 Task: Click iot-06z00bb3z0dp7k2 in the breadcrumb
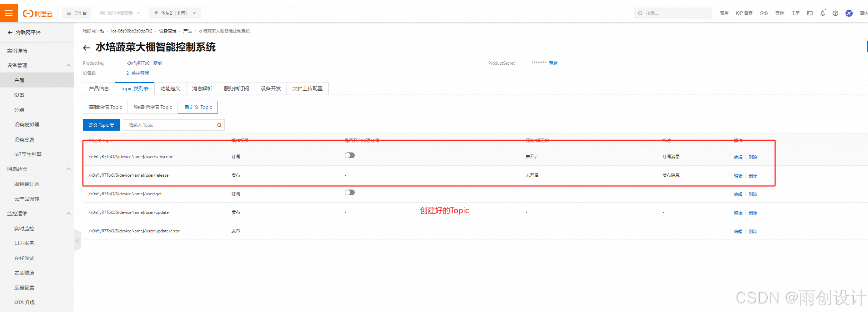coord(132,31)
